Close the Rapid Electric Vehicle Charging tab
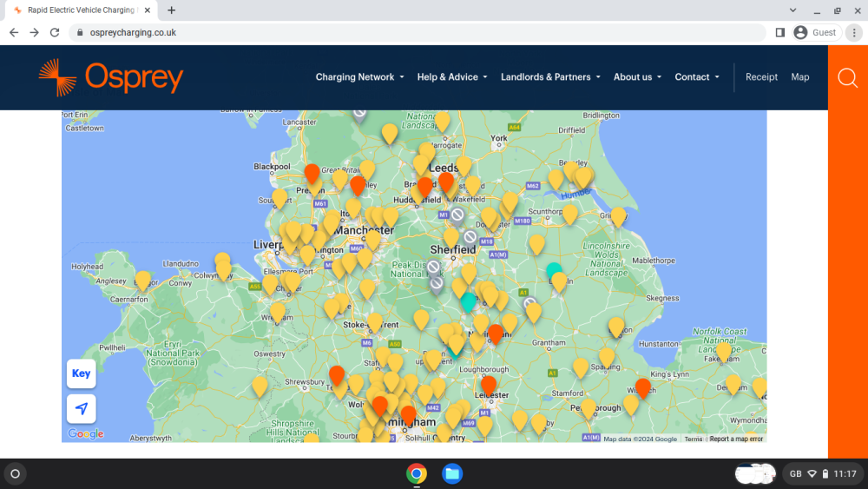This screenshot has width=868, height=489. coord(148,10)
